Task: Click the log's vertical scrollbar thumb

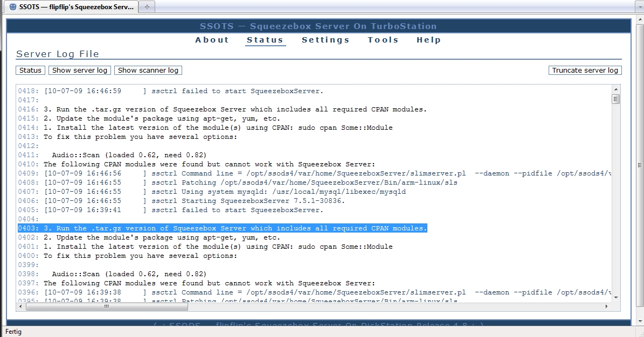Action: tap(615, 99)
